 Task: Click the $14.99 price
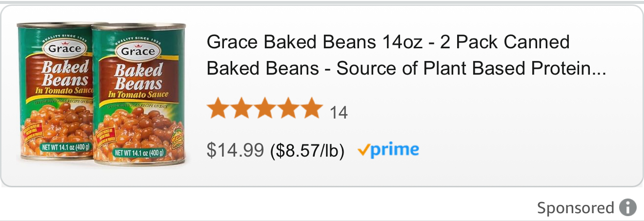235,151
